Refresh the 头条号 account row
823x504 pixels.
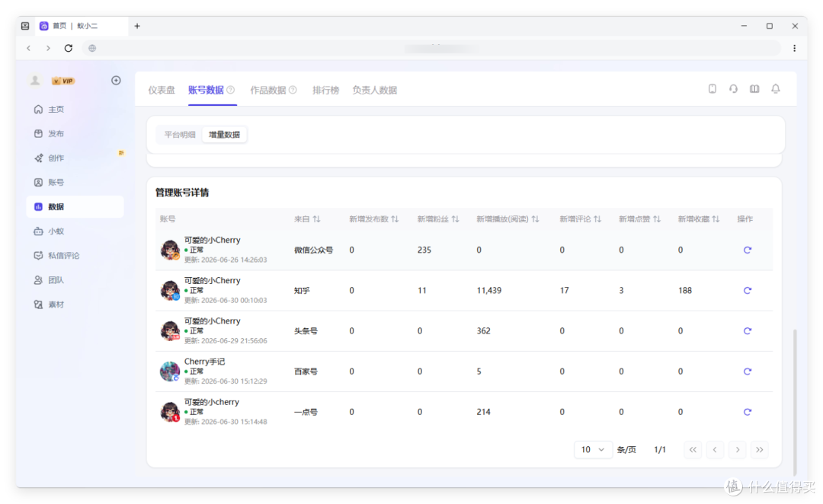pyautogui.click(x=748, y=331)
